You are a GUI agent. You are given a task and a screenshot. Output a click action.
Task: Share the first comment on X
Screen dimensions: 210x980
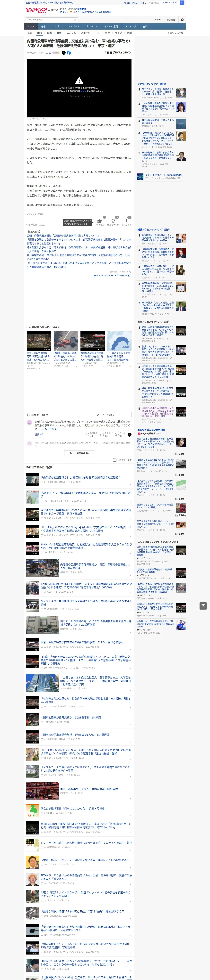(130, 434)
